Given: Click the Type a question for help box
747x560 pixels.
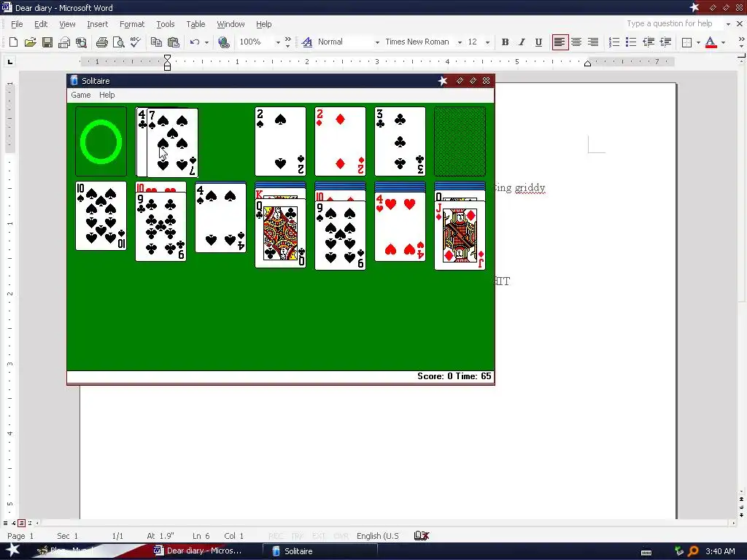Looking at the screenshot, I should (x=673, y=24).
